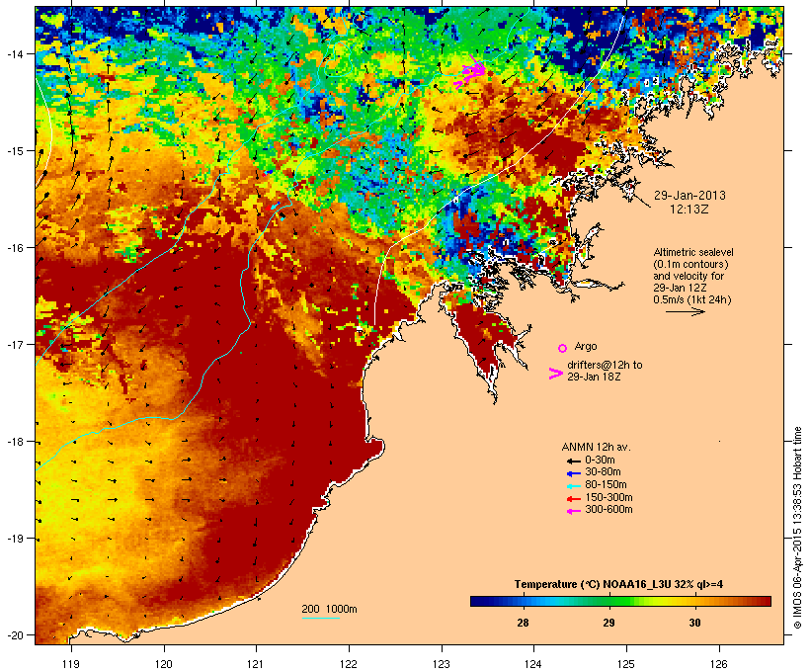
Task: Click the green middle of temperature colorbar
Action: 620,601
